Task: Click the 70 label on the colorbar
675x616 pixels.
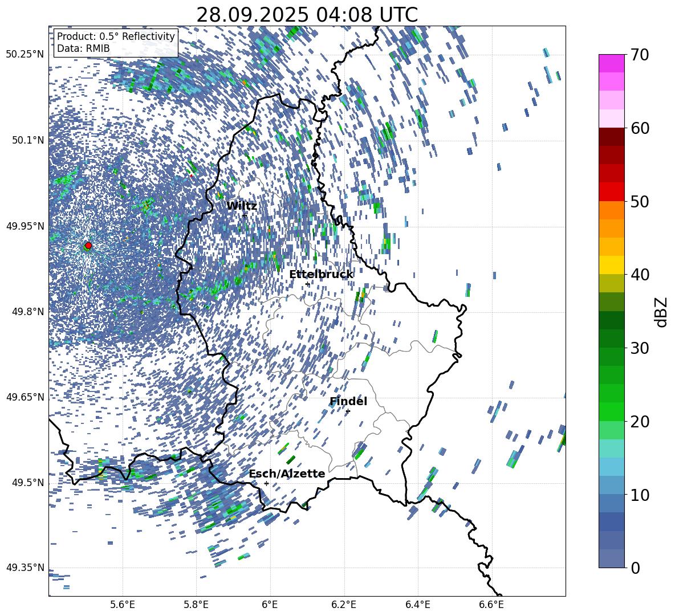Action: (640, 55)
